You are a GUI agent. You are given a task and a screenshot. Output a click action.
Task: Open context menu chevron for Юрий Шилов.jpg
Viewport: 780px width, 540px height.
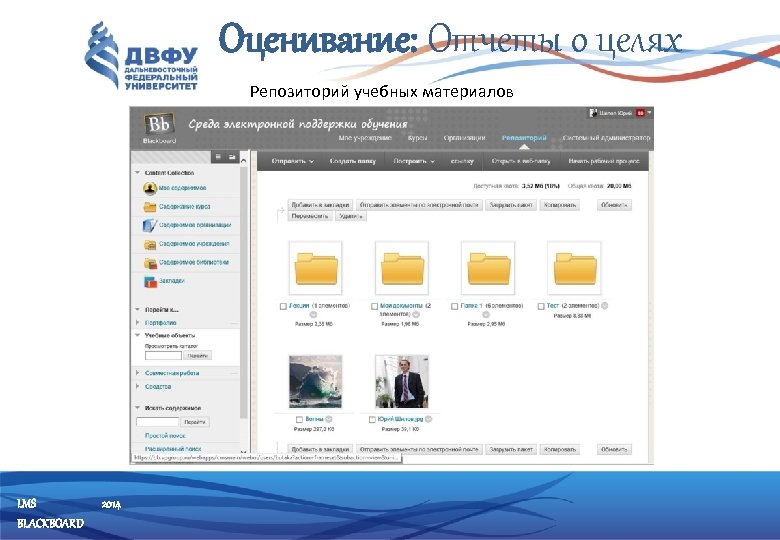pyautogui.click(x=428, y=419)
